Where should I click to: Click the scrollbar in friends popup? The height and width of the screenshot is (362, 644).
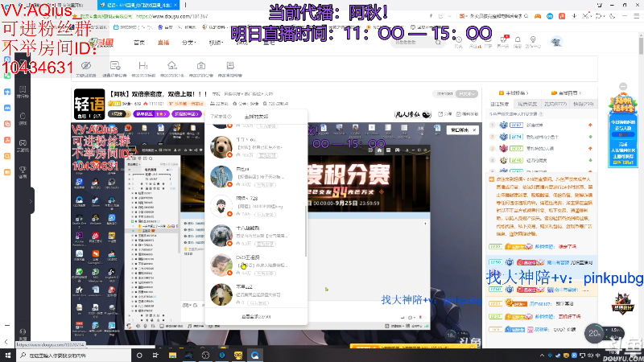click(305, 230)
